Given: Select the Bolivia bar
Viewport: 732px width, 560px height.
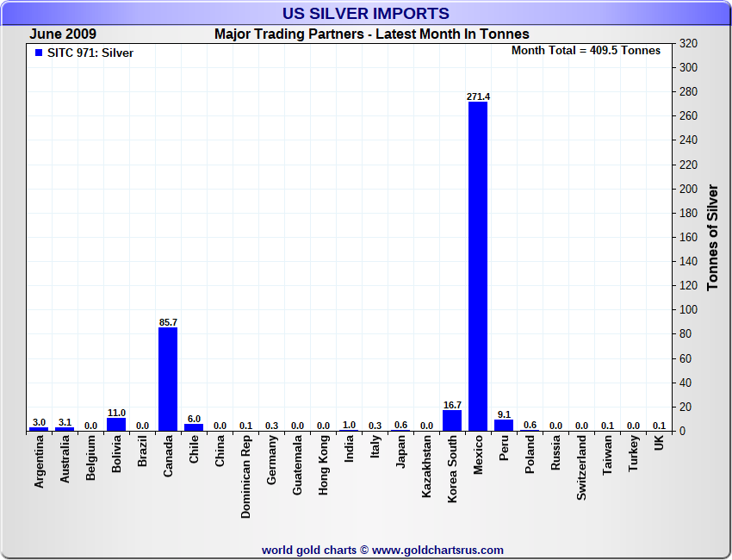Looking at the screenshot, I should coord(116,424).
